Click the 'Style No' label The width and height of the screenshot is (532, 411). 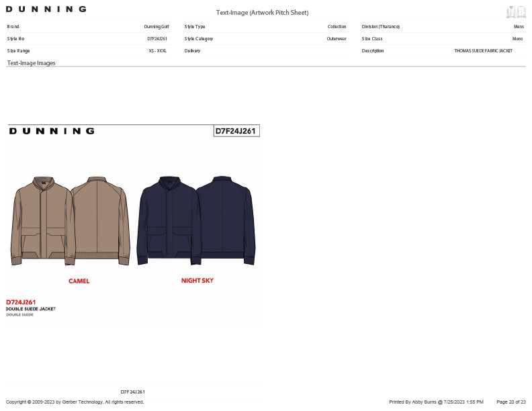click(15, 39)
